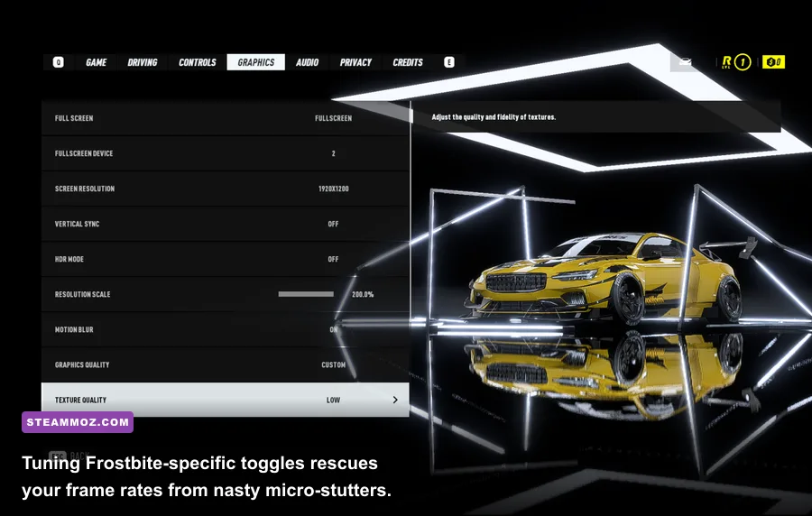
Task: Select the Full Screen setting row
Action: [226, 118]
